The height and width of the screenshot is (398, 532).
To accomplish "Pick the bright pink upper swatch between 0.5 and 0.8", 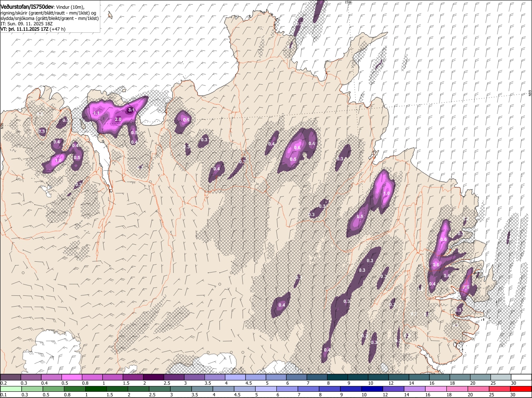I will tap(71, 377).
